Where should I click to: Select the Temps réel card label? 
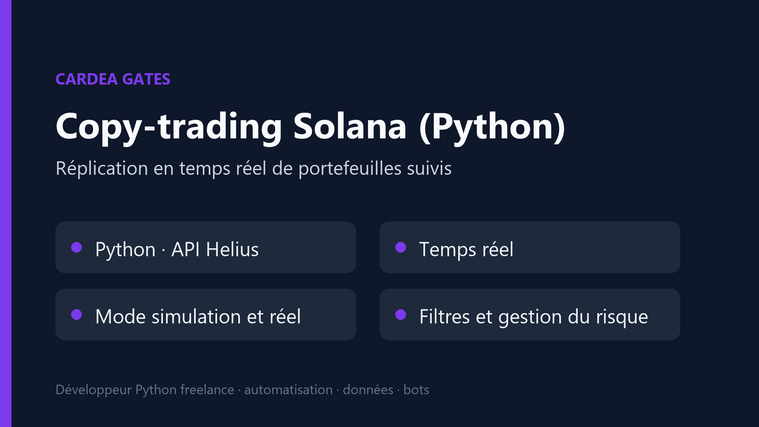pos(466,249)
